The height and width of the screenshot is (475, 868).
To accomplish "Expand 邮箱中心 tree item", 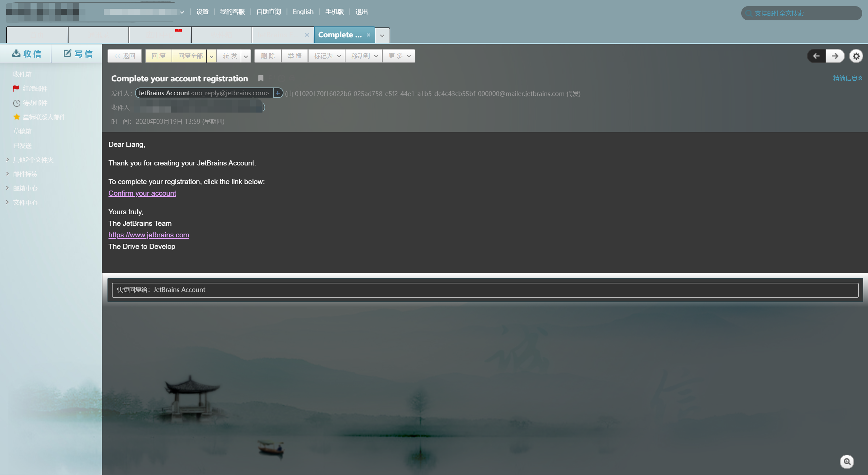I will 7,188.
